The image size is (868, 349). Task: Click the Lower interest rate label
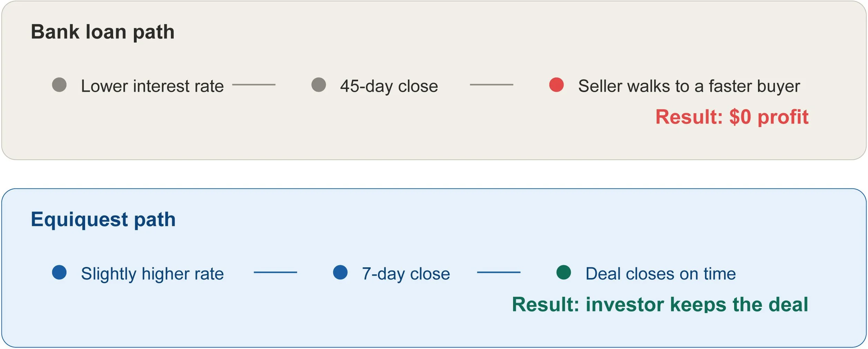click(x=152, y=86)
